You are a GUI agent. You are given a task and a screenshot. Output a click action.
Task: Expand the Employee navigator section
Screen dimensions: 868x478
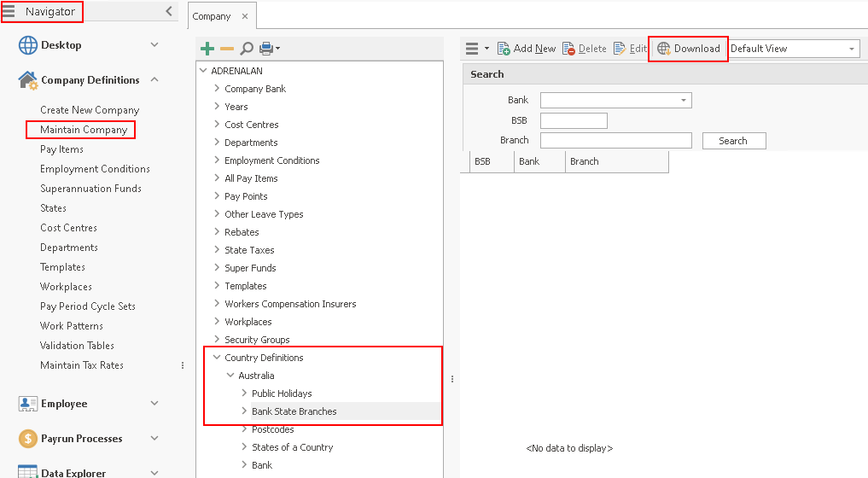154,404
